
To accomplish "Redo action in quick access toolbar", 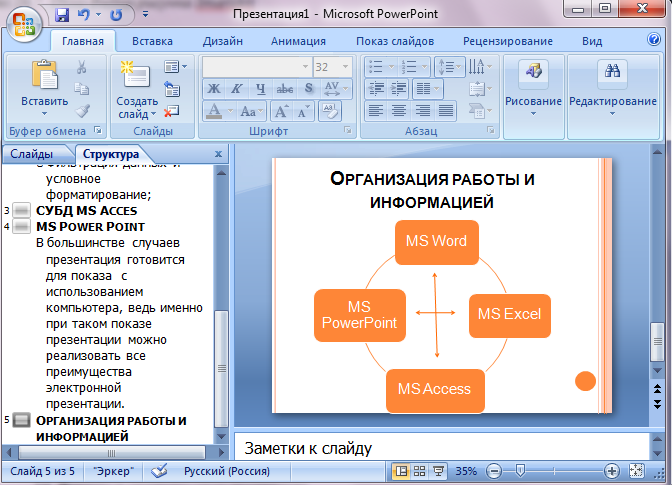I will click(117, 15).
